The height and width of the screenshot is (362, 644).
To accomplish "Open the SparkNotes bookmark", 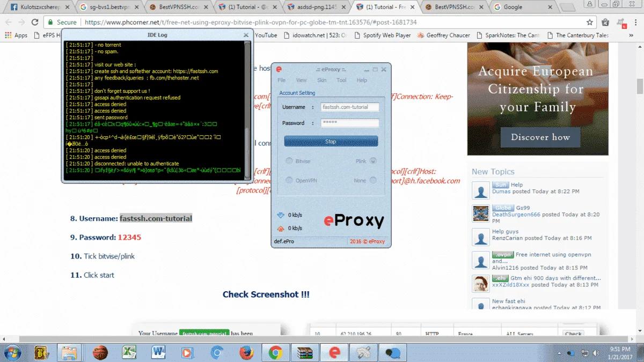I will tap(508, 35).
